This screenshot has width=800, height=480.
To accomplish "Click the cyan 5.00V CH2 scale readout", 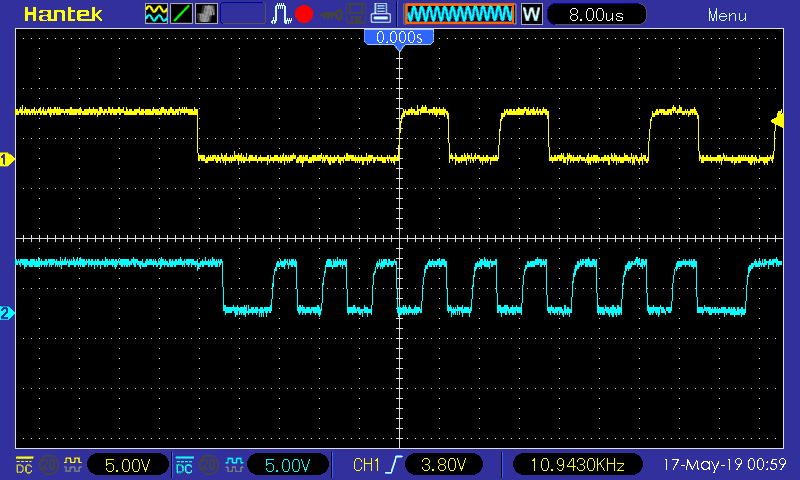I will tap(288, 465).
